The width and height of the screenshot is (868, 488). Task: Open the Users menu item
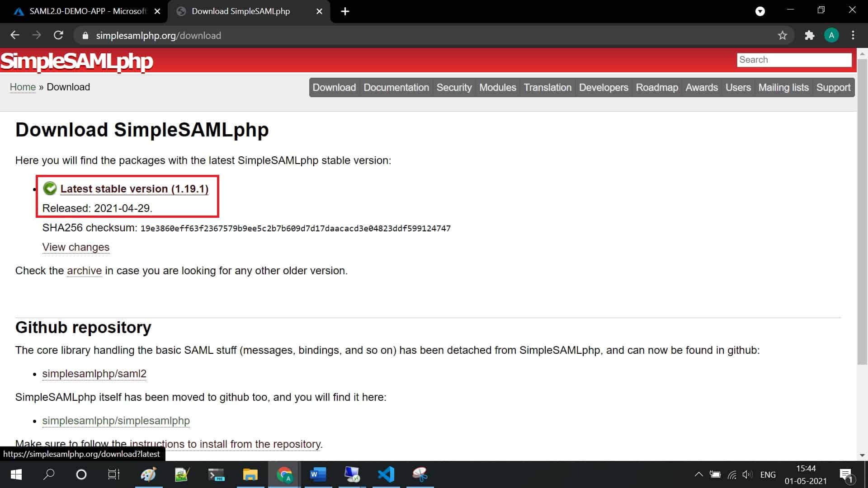click(x=738, y=87)
